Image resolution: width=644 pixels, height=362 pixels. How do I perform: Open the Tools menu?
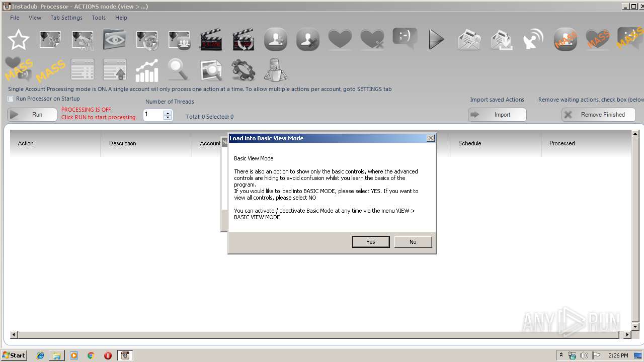pos(99,18)
